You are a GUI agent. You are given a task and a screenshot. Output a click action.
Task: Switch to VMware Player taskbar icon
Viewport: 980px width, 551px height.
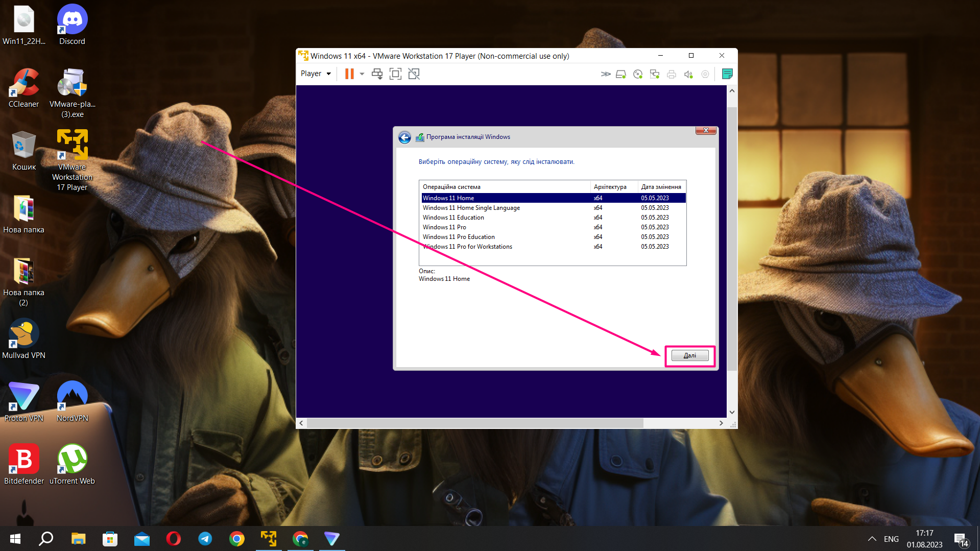tap(269, 539)
